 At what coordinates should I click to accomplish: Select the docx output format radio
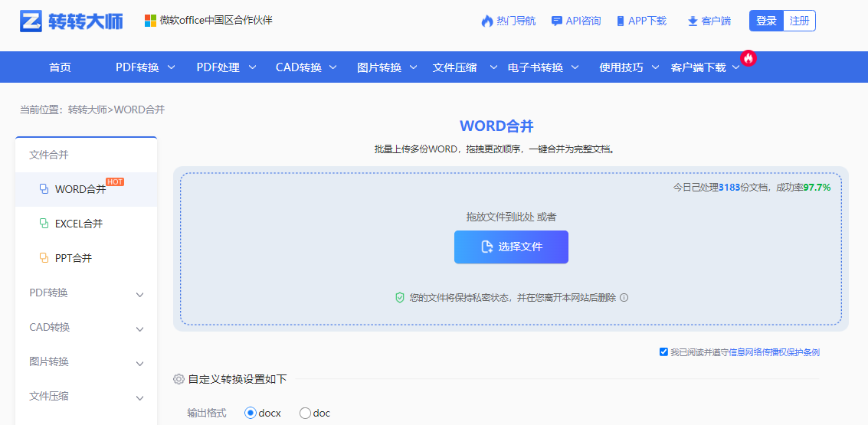(x=251, y=413)
